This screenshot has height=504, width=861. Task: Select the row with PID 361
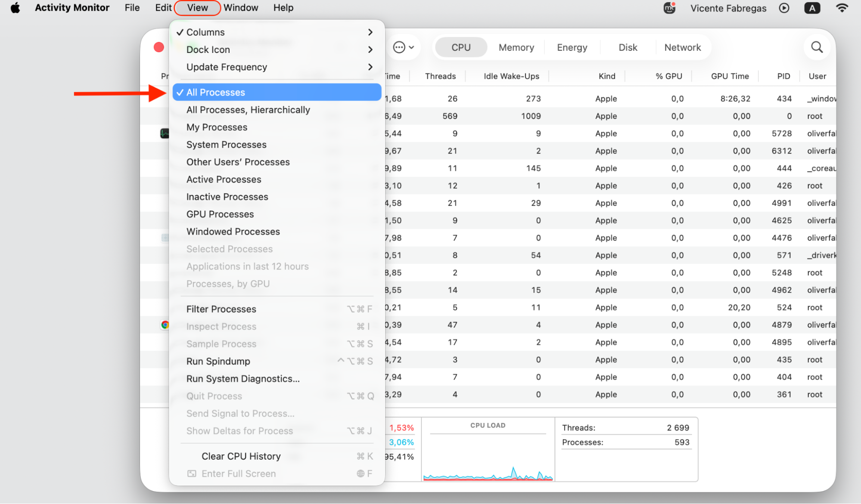click(x=488, y=394)
